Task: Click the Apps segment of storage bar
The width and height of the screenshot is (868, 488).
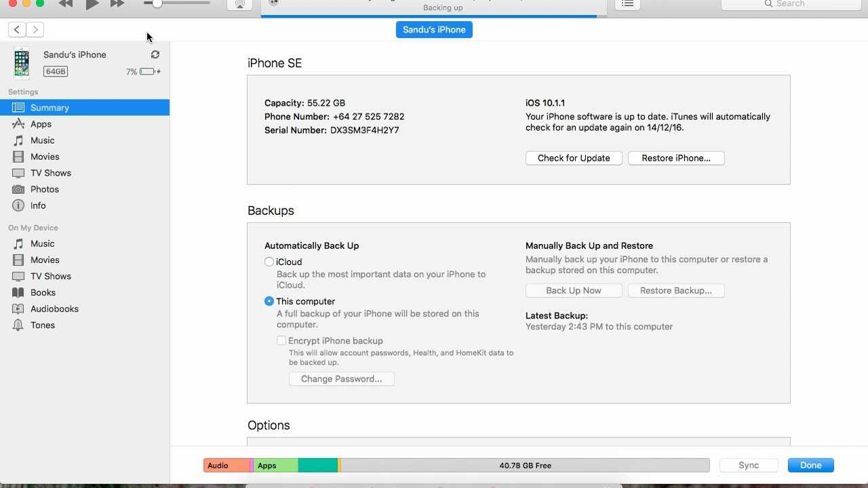Action: click(276, 465)
